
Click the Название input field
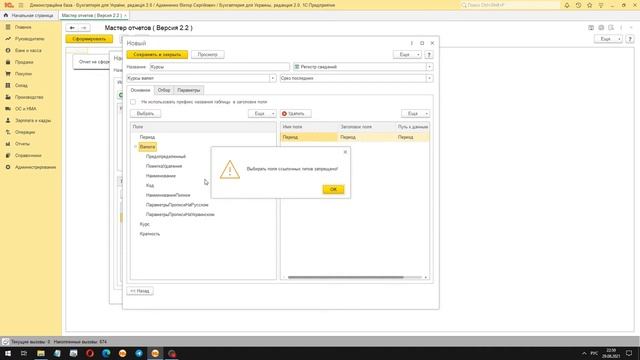[220, 67]
